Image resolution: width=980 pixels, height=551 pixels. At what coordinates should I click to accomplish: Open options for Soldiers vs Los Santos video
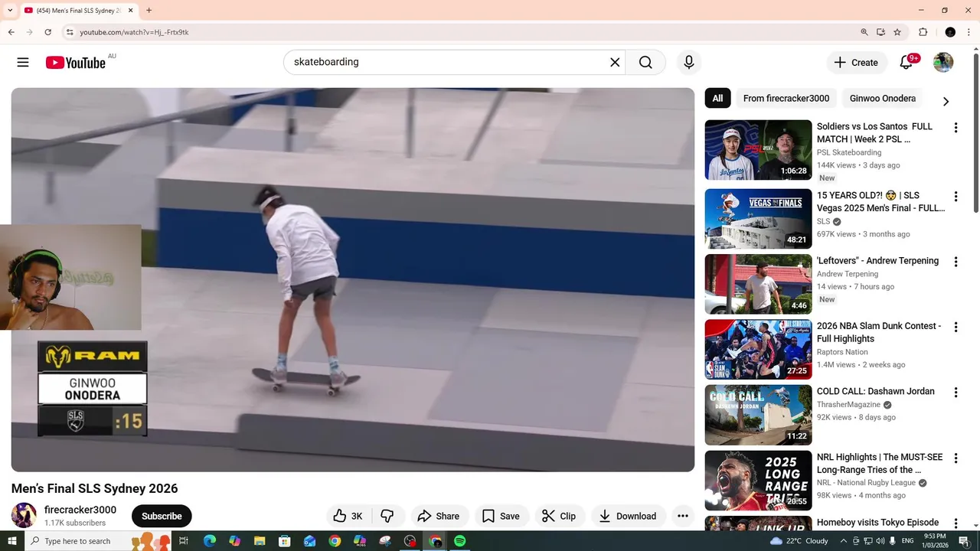point(955,128)
